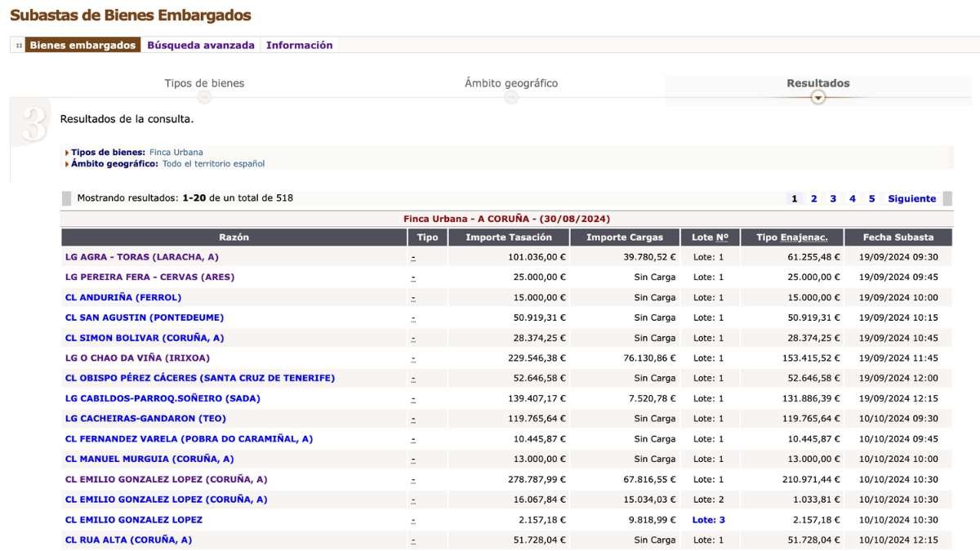The image size is (980, 551).
Task: Click Todo el territorio español filter value
Action: coord(213,164)
